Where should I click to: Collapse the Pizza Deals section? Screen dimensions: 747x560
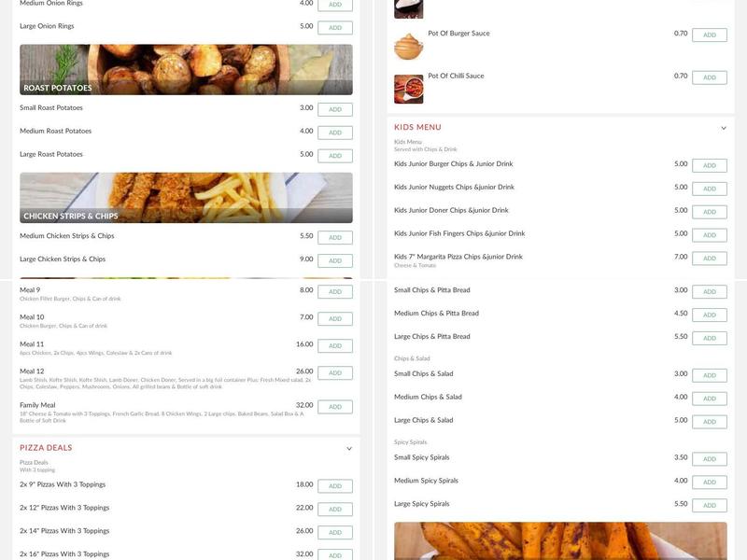point(348,448)
